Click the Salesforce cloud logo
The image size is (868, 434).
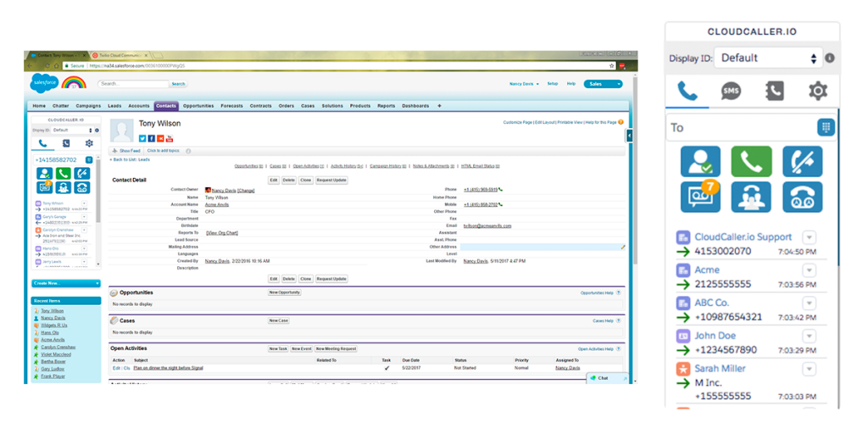(44, 83)
